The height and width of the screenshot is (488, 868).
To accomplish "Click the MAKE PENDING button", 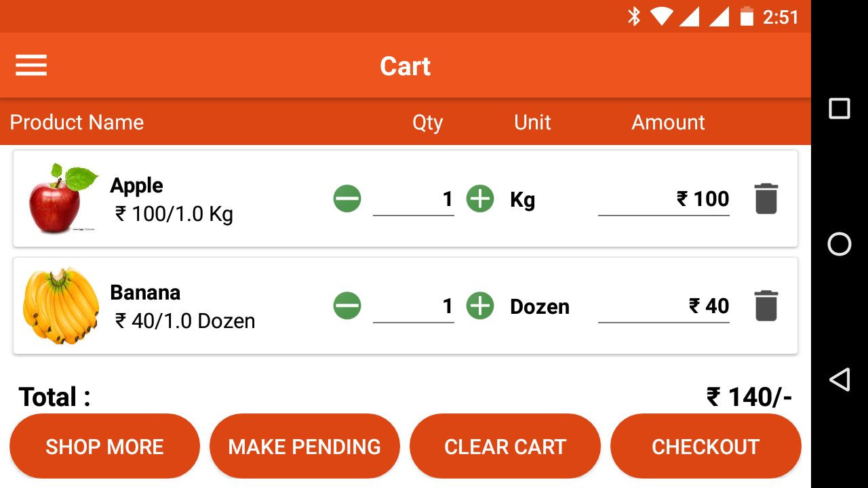I will point(304,447).
